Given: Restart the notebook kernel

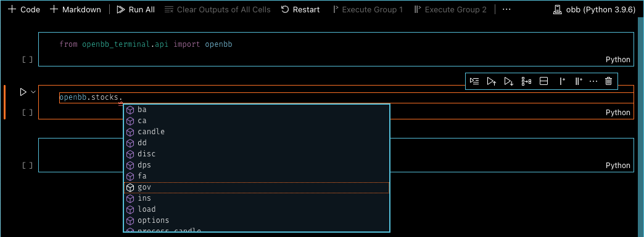Looking at the screenshot, I should (300, 9).
